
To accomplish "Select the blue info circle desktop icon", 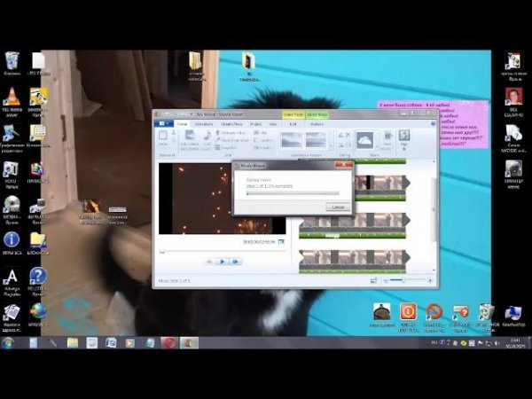I will tap(12, 243).
